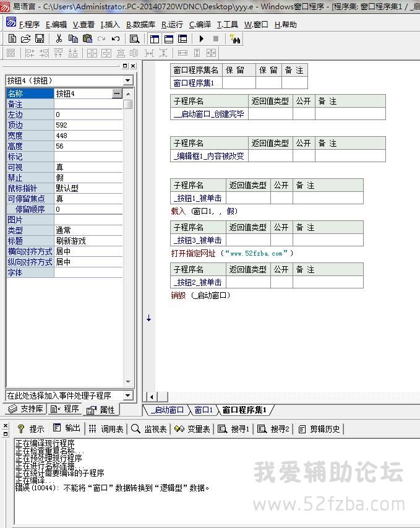420x528 pixels.
Task: Run the program with the play icon
Action: pos(202,38)
